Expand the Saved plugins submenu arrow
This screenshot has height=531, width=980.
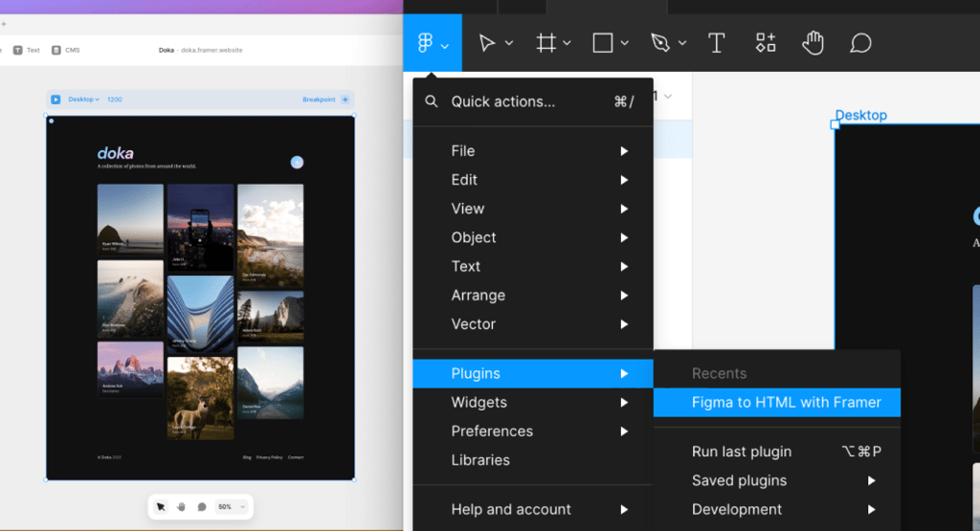tap(871, 480)
